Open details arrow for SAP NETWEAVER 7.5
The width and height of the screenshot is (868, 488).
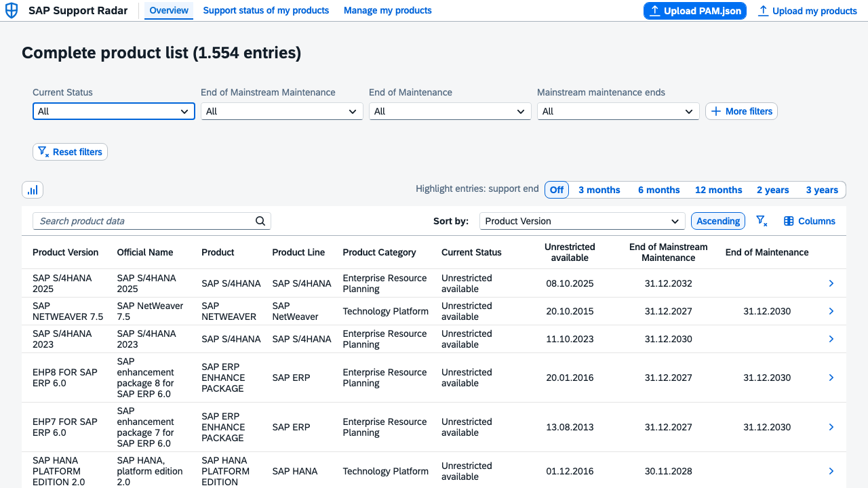point(831,311)
